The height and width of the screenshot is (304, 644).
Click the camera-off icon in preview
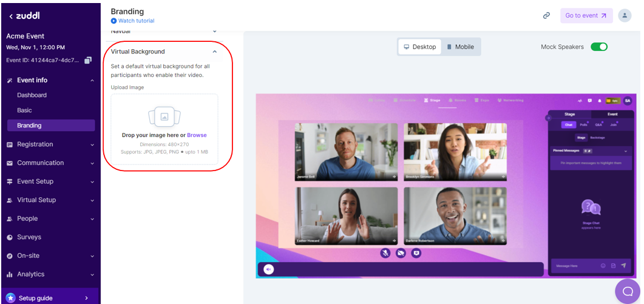[401, 253]
